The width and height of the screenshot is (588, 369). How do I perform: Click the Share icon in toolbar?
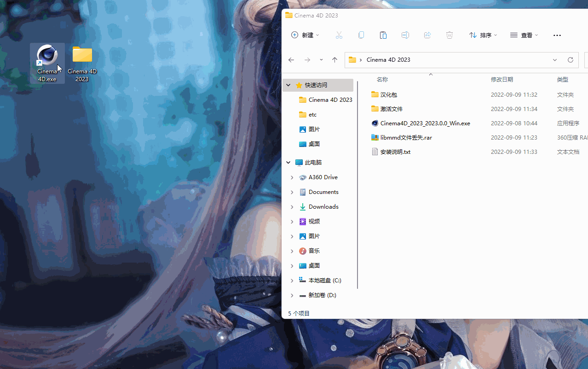[427, 35]
